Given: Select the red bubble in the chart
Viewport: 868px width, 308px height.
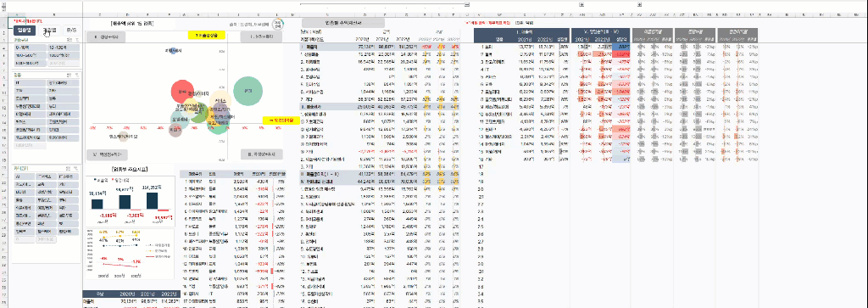Looking at the screenshot, I should [182, 92].
